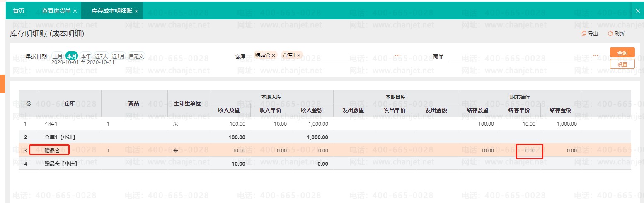Click the 结存金额 column header
This screenshot has width=644, height=203.
click(x=561, y=110)
